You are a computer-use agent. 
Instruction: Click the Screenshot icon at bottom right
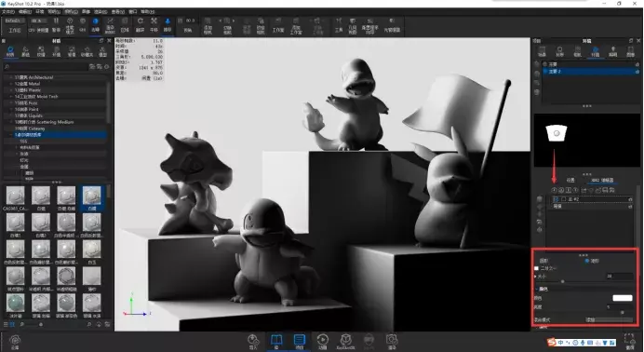[x=630, y=342]
